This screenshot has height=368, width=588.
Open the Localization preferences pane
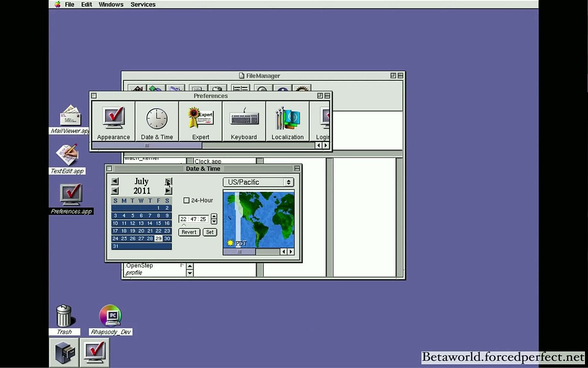(288, 121)
